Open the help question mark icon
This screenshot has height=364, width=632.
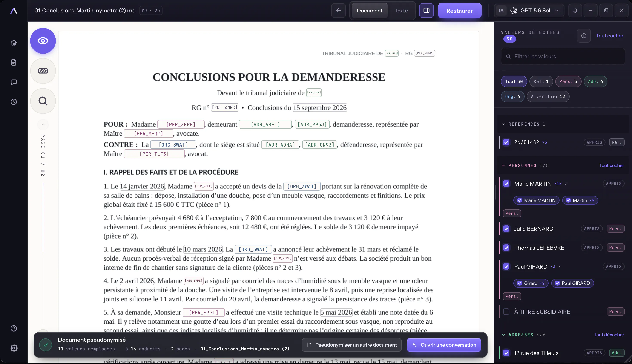(14, 328)
